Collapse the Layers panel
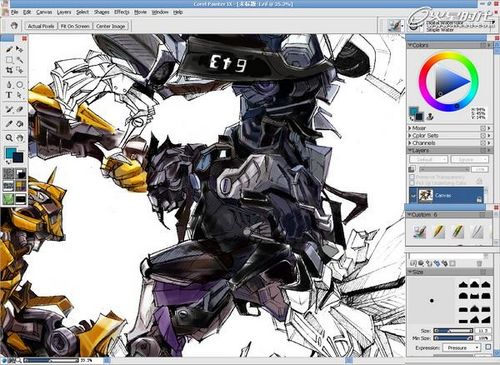 point(410,150)
